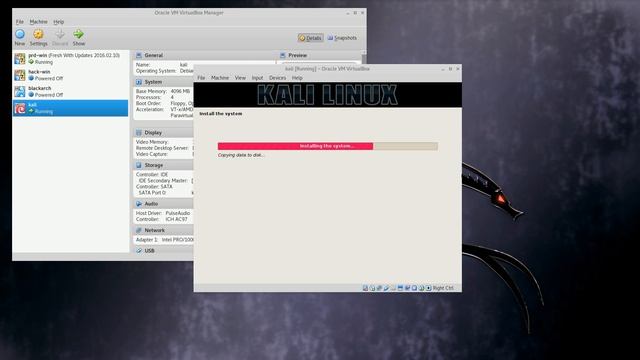The width and height of the screenshot is (640, 360).
Task: Click the 'Copying data to disk...' status text
Action: (241, 155)
